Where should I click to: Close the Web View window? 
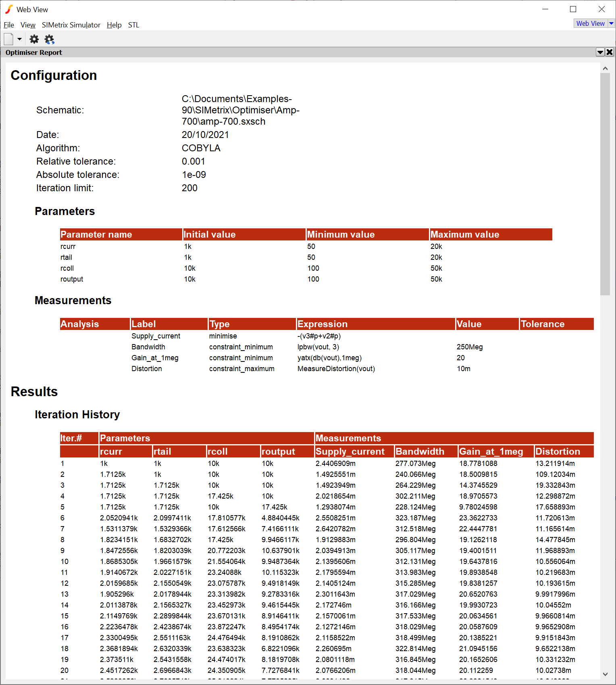tap(601, 9)
